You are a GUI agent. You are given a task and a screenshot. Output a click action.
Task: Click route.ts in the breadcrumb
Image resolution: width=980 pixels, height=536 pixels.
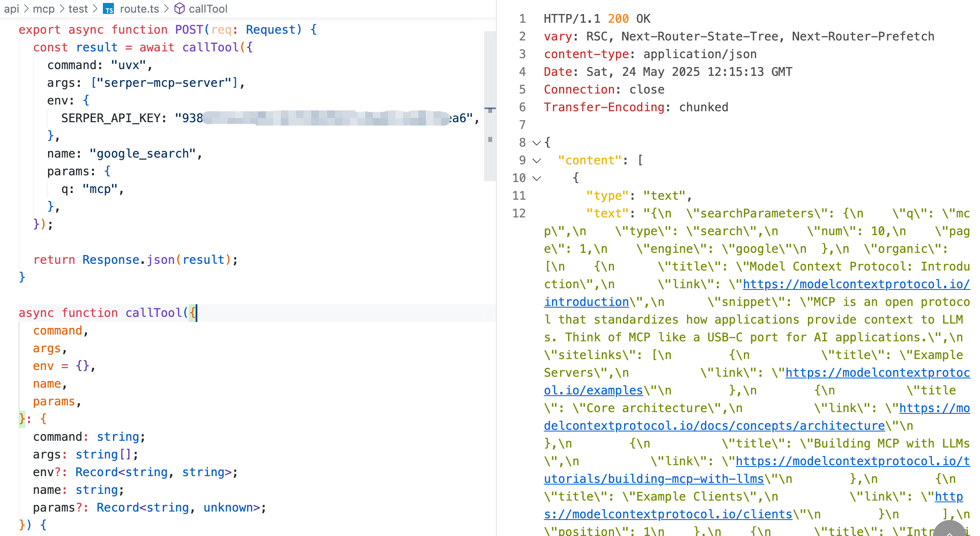[x=139, y=9]
